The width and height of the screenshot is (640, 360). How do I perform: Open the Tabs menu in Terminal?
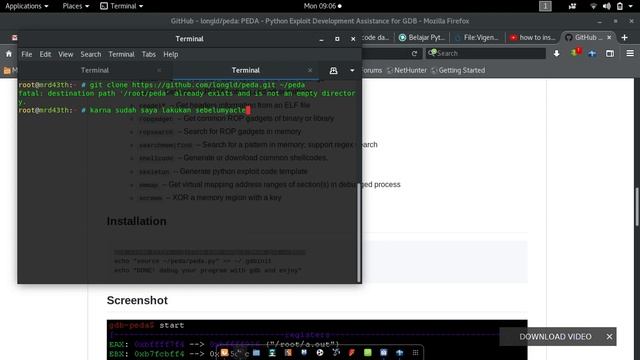(149, 54)
